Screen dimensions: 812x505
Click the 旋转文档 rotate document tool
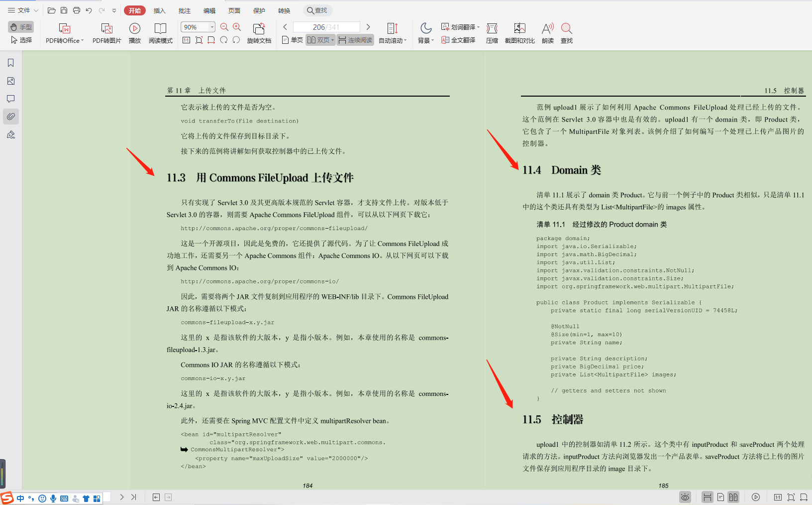coord(259,33)
